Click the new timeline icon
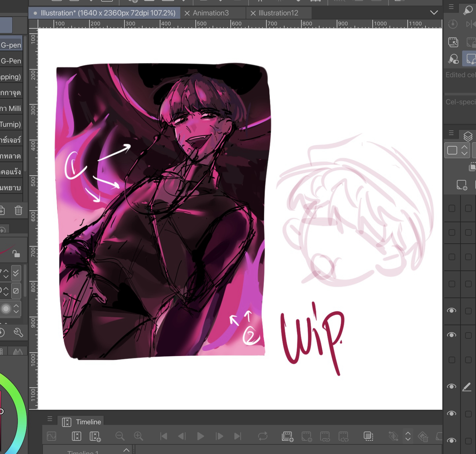 95,436
